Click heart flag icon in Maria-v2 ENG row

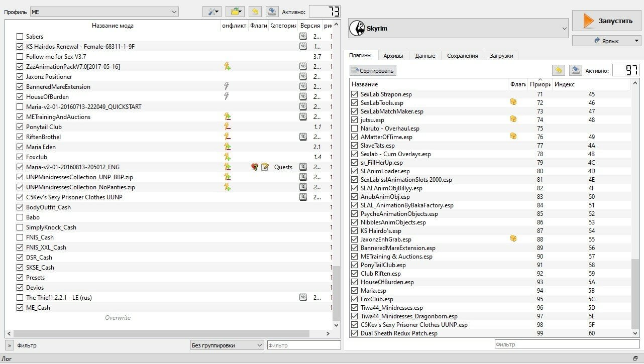(255, 167)
